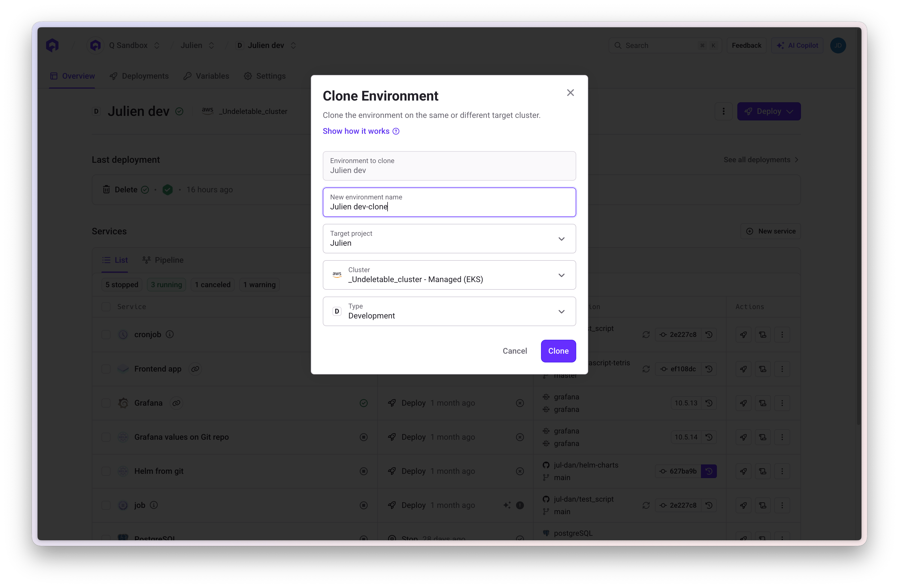
Task: Click version history icon beside 10.5.13
Action: point(709,403)
